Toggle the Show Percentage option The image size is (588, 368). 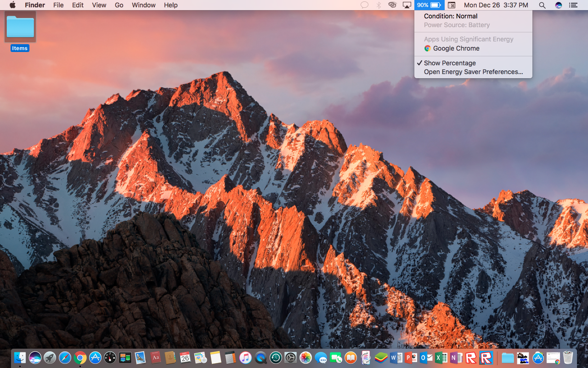tap(450, 63)
